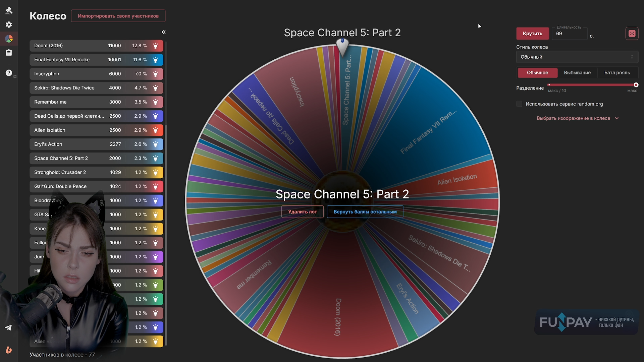Open the help question mark icon
This screenshot has width=644, height=362.
(9, 73)
